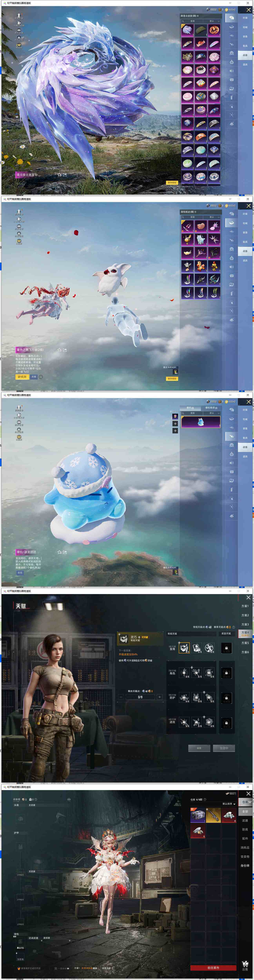Viewport: 254px width, 980px height.
Task: Click the 拆解 button in glide trail window
Action: click(x=34, y=377)
